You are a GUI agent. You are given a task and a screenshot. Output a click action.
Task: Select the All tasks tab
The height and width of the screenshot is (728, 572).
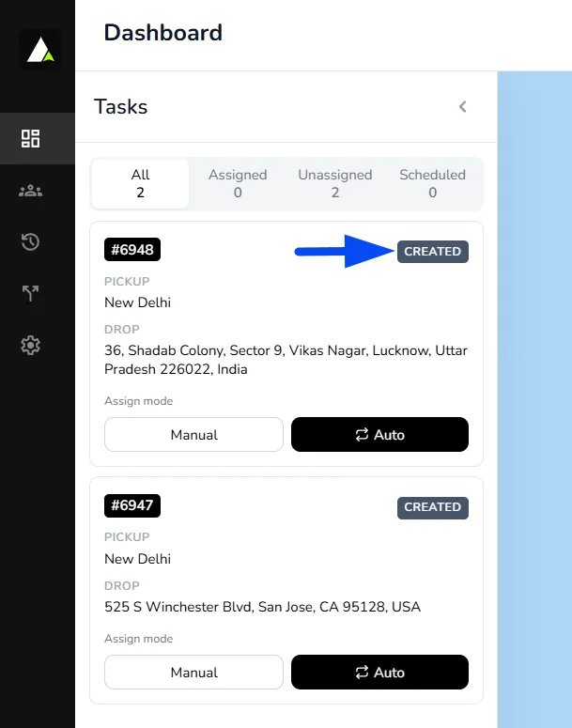pyautogui.click(x=140, y=184)
